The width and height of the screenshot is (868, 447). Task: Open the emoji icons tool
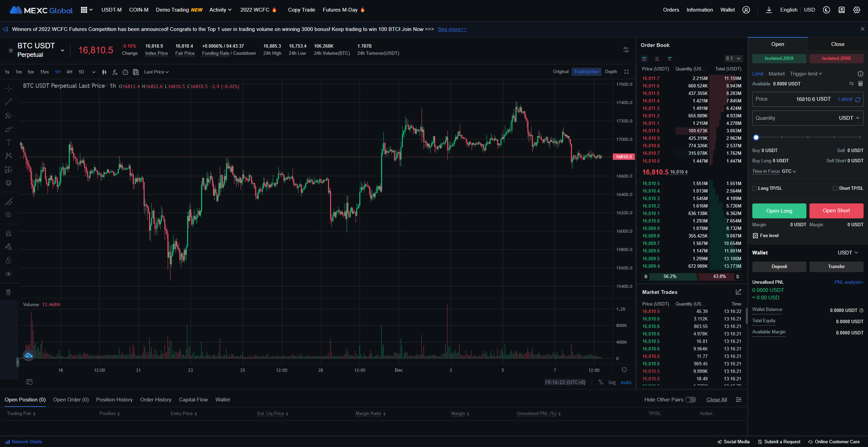[9, 183]
